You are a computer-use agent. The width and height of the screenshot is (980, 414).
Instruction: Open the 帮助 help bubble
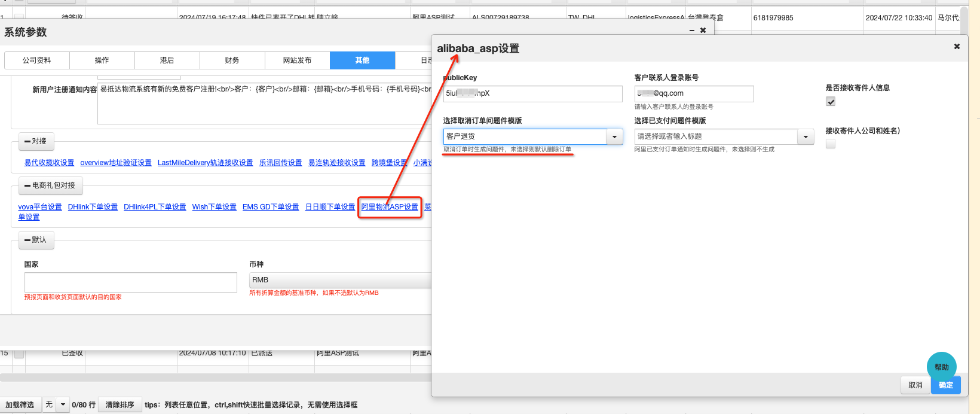(942, 367)
